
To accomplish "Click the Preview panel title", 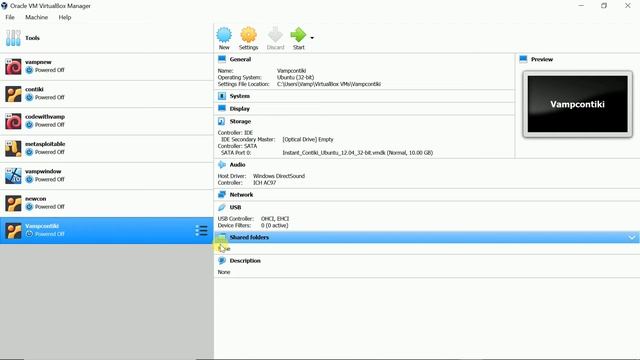I will (x=542, y=59).
